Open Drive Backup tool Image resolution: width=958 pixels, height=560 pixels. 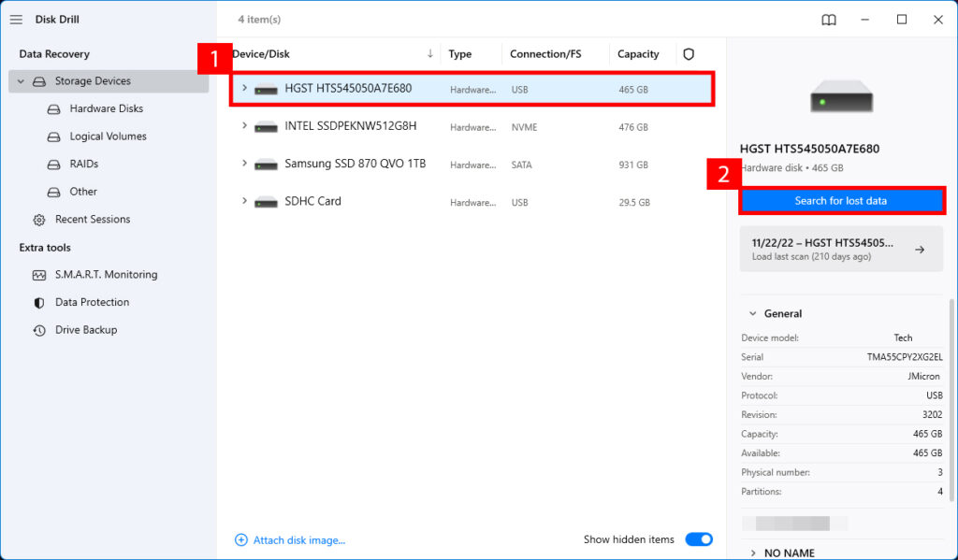point(86,330)
